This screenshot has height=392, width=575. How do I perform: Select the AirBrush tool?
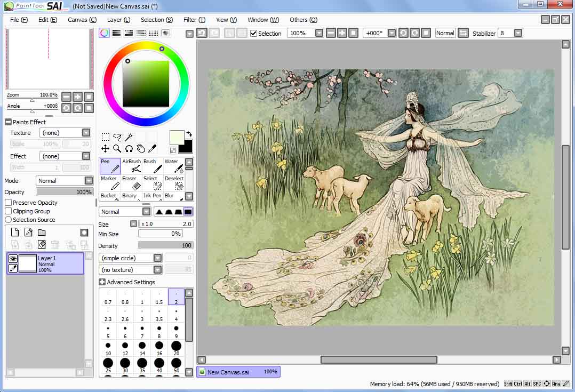(132, 166)
